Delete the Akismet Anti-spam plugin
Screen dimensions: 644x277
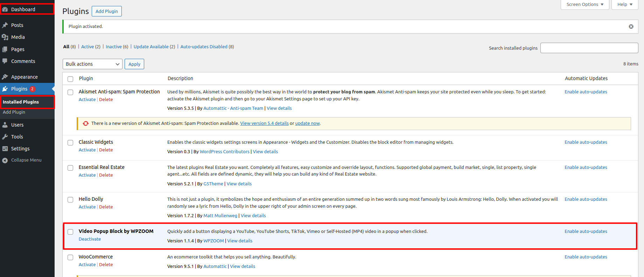(x=106, y=100)
